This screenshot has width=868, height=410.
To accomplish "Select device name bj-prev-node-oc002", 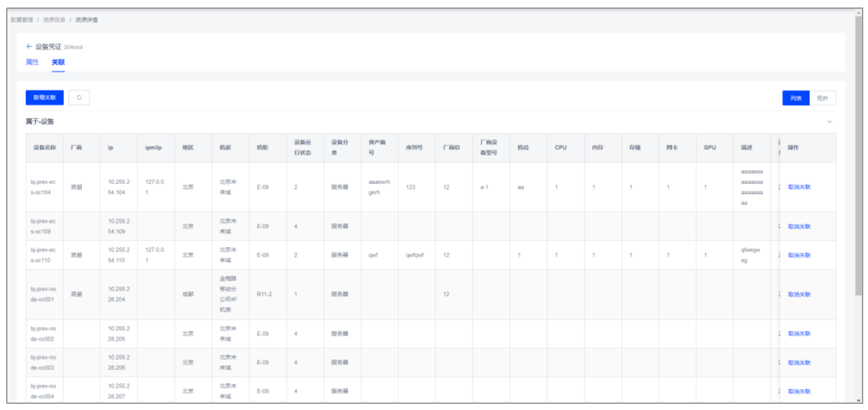I will 43,333.
